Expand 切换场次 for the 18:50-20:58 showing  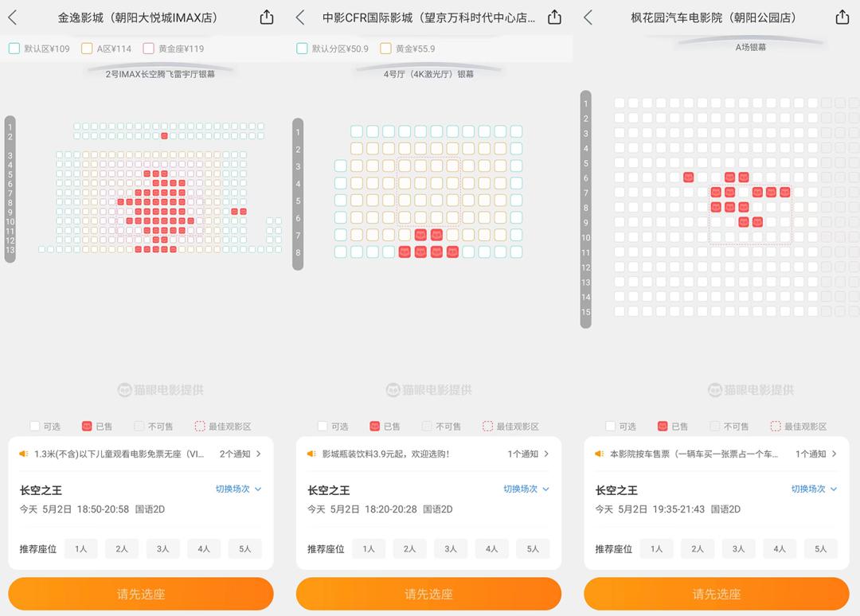pyautogui.click(x=238, y=489)
